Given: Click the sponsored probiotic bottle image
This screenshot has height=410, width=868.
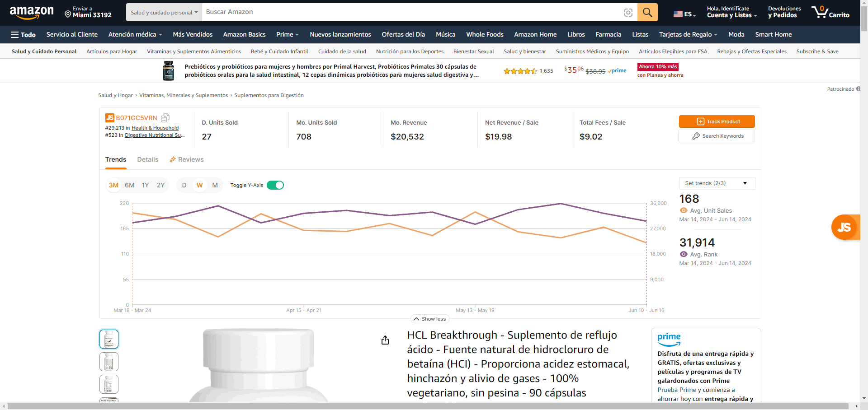Looking at the screenshot, I should click(168, 70).
